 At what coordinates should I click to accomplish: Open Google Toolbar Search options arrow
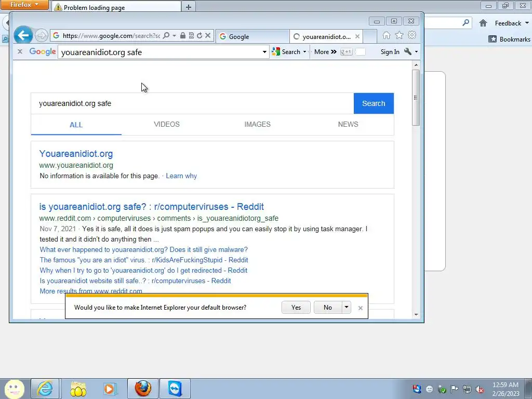(x=304, y=52)
